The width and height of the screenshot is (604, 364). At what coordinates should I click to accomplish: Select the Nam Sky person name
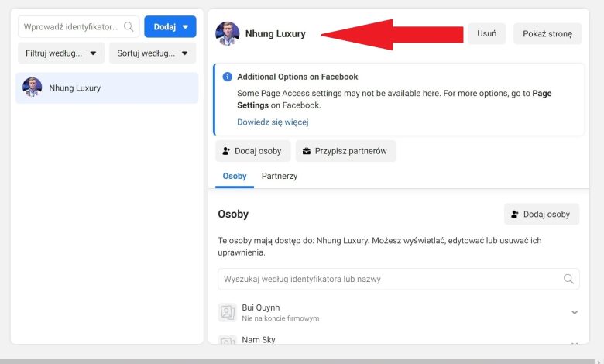coord(259,340)
